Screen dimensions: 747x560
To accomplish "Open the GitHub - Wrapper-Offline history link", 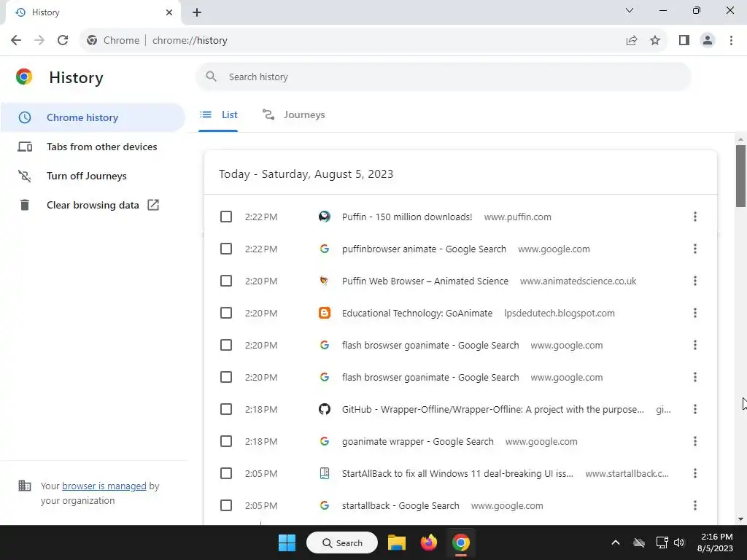I will pyautogui.click(x=492, y=410).
